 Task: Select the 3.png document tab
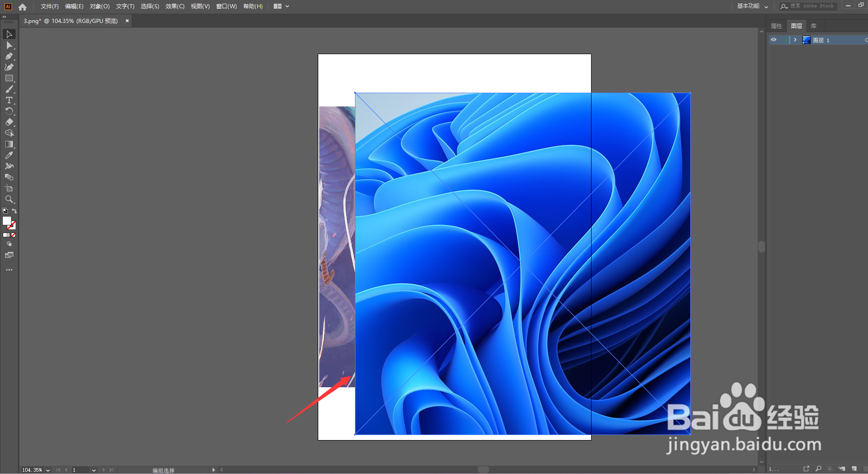click(71, 21)
